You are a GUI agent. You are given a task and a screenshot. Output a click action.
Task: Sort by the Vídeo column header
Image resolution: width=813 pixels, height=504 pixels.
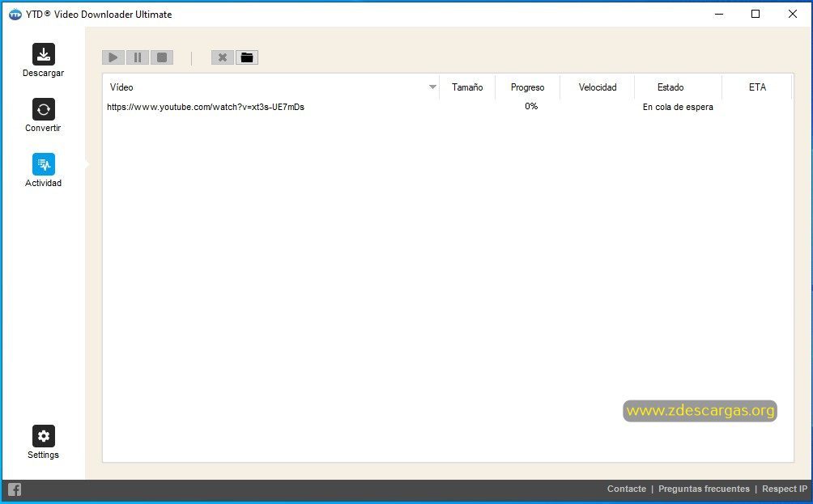(270, 87)
